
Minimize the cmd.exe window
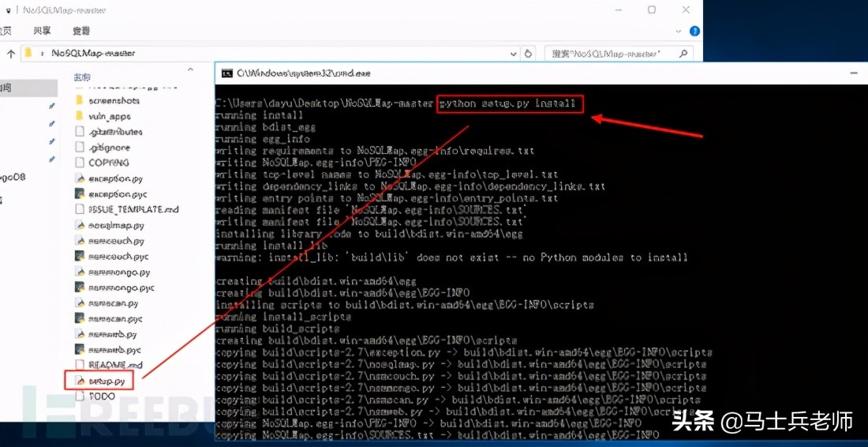click(855, 73)
